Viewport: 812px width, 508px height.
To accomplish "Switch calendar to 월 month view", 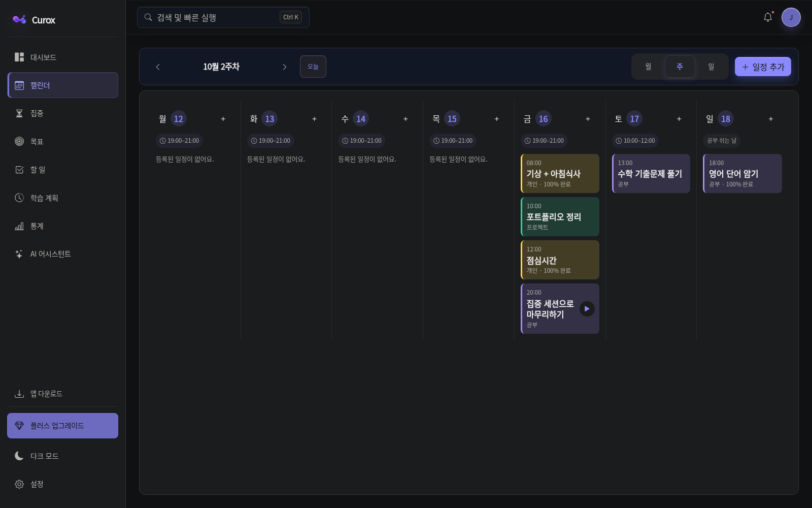I will 648,67.
